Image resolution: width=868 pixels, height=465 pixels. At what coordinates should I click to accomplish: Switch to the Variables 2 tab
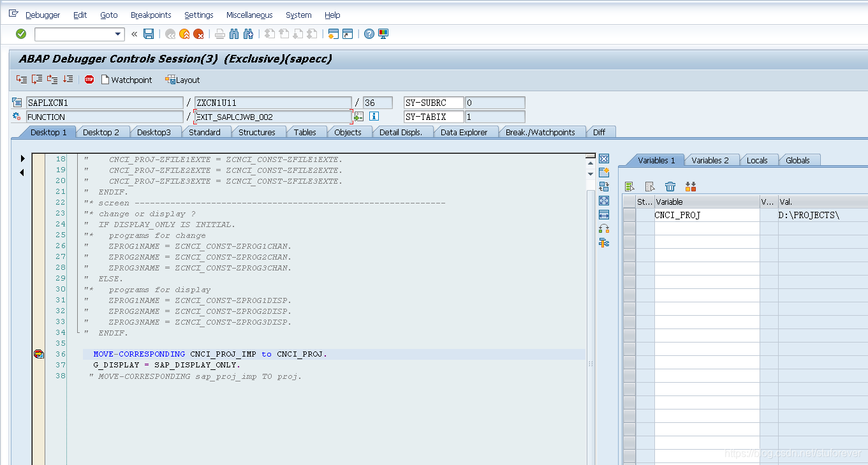click(710, 160)
